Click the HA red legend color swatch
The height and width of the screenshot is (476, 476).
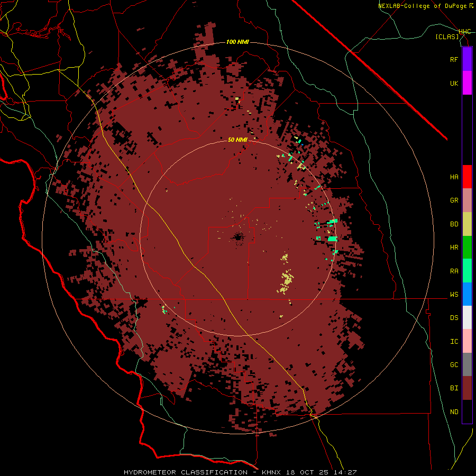[x=467, y=177]
